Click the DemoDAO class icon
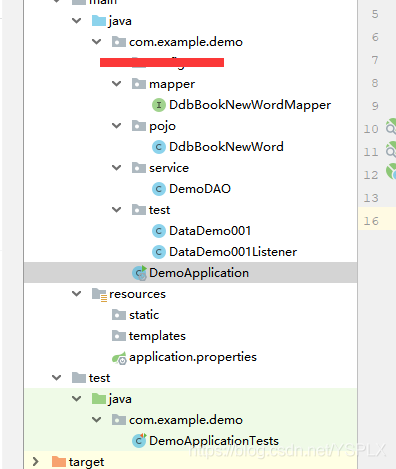This screenshot has height=469, width=396. pyautogui.click(x=159, y=189)
